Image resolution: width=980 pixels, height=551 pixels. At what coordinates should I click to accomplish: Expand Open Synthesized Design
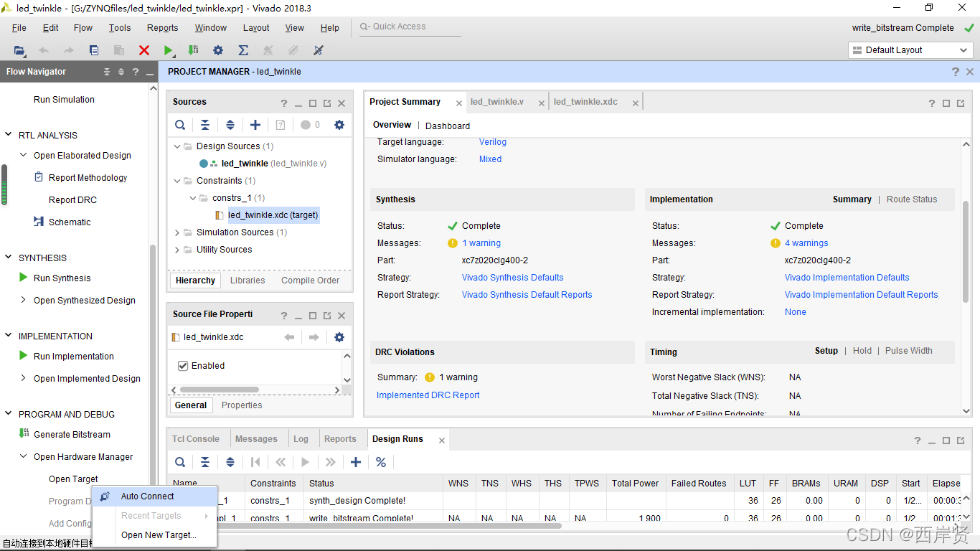pos(24,300)
